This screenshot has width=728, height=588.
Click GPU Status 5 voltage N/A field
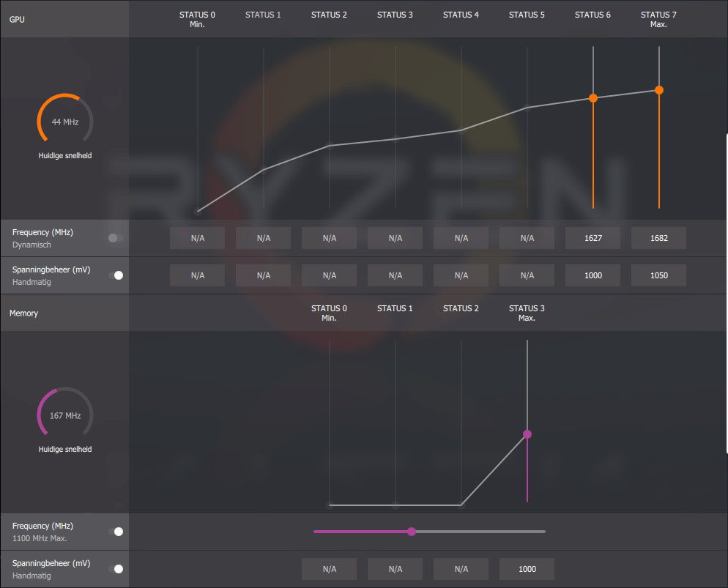point(527,275)
